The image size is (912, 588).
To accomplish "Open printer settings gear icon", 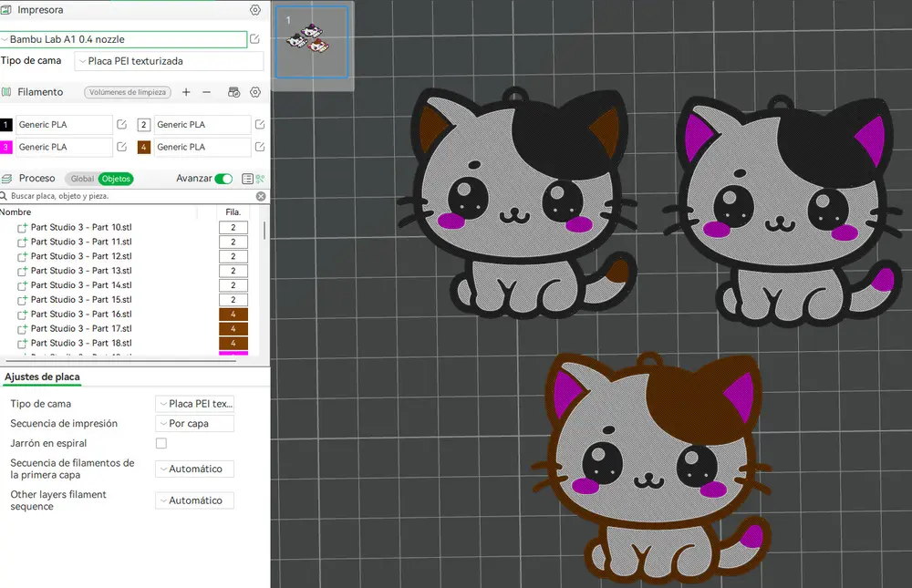I will tap(255, 10).
